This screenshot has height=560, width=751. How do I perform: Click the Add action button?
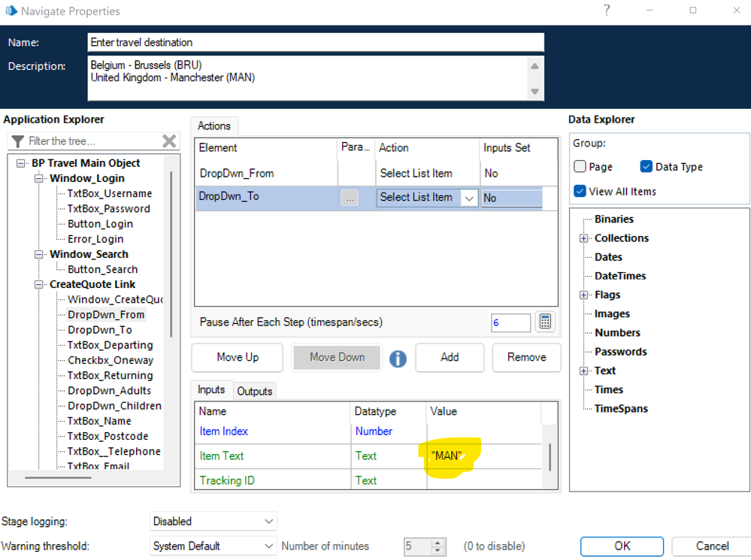coord(450,357)
